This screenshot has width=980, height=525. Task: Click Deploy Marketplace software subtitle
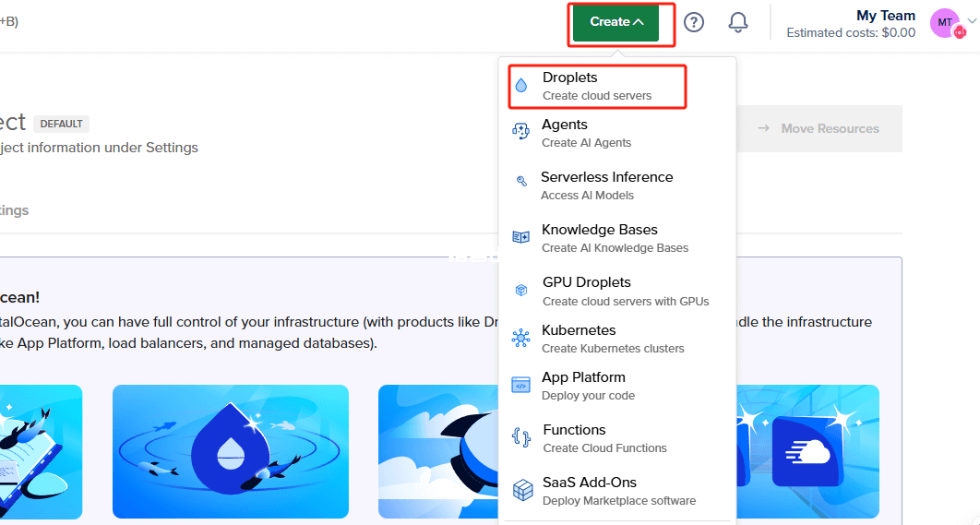[619, 501]
